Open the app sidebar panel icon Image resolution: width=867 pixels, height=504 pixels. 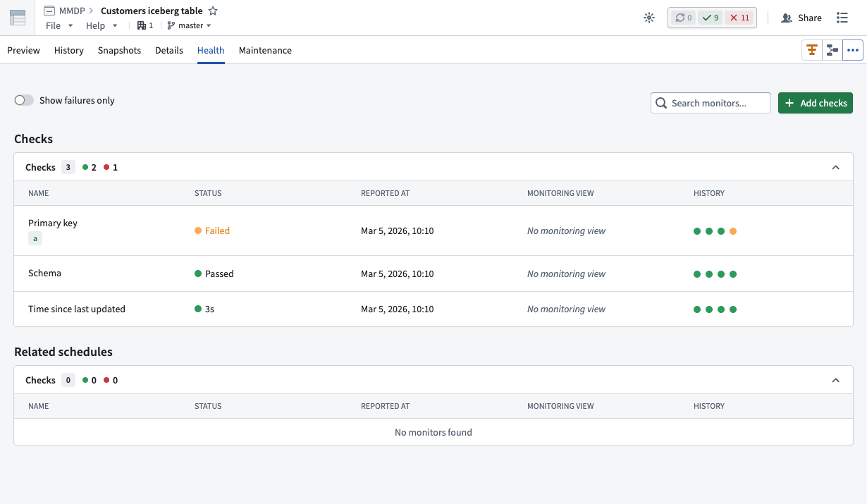[x=17, y=18]
